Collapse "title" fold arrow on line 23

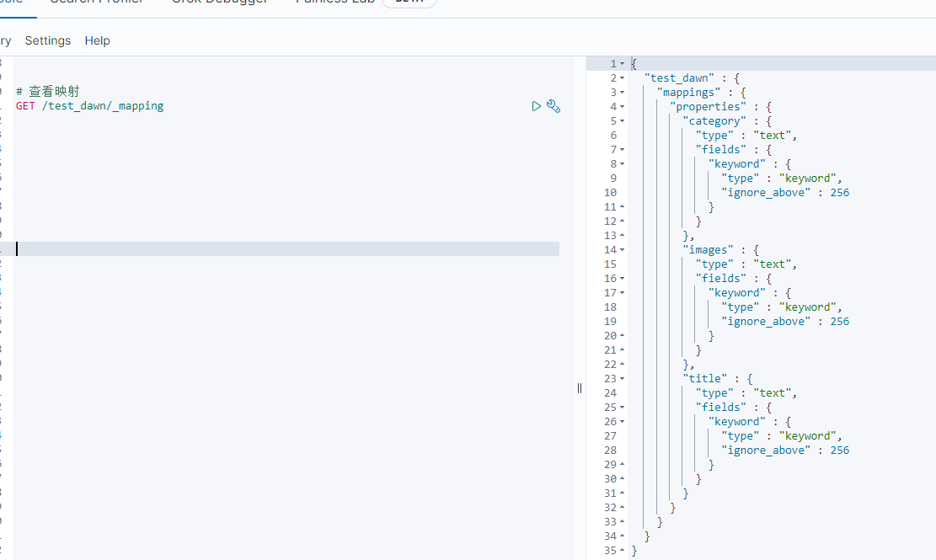coord(622,379)
